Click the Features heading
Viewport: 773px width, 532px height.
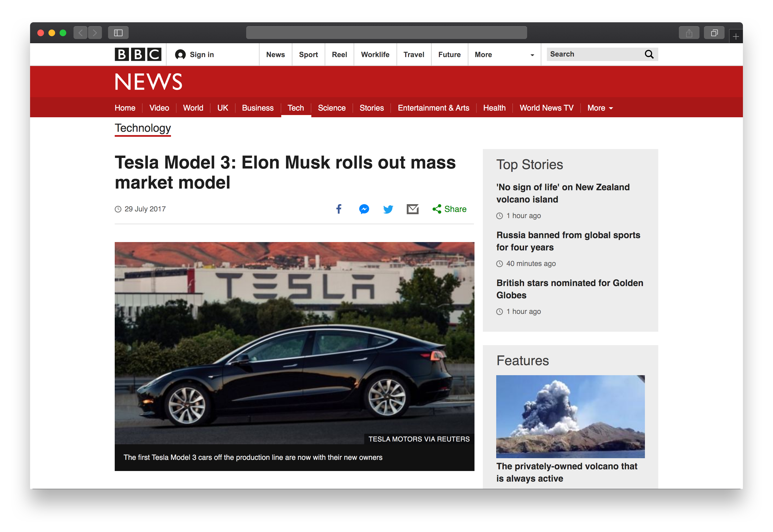(522, 361)
